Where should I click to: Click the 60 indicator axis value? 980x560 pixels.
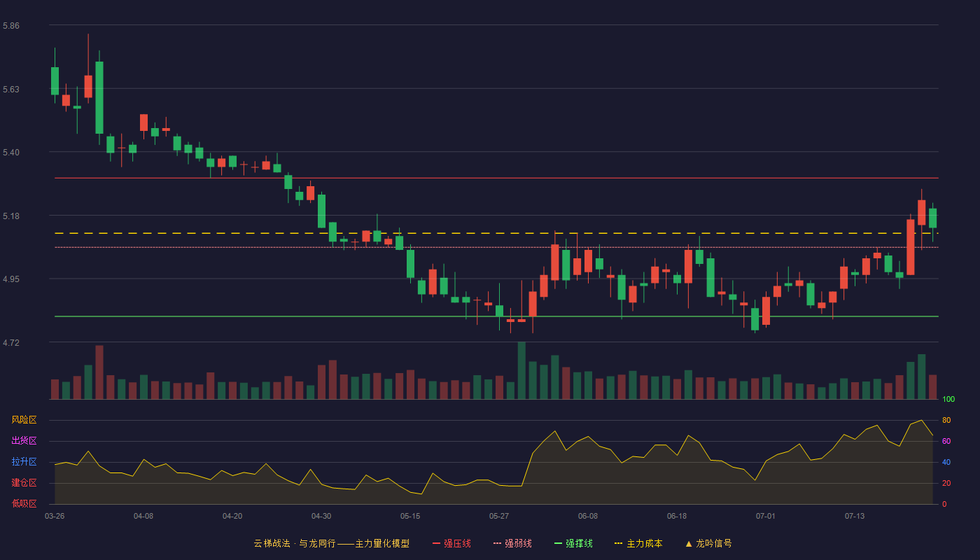pyautogui.click(x=946, y=441)
